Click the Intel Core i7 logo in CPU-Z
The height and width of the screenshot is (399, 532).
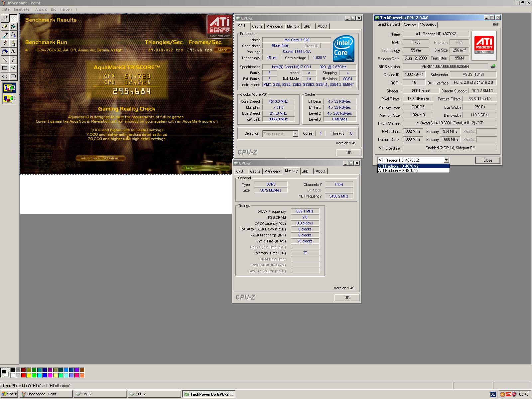tap(343, 49)
